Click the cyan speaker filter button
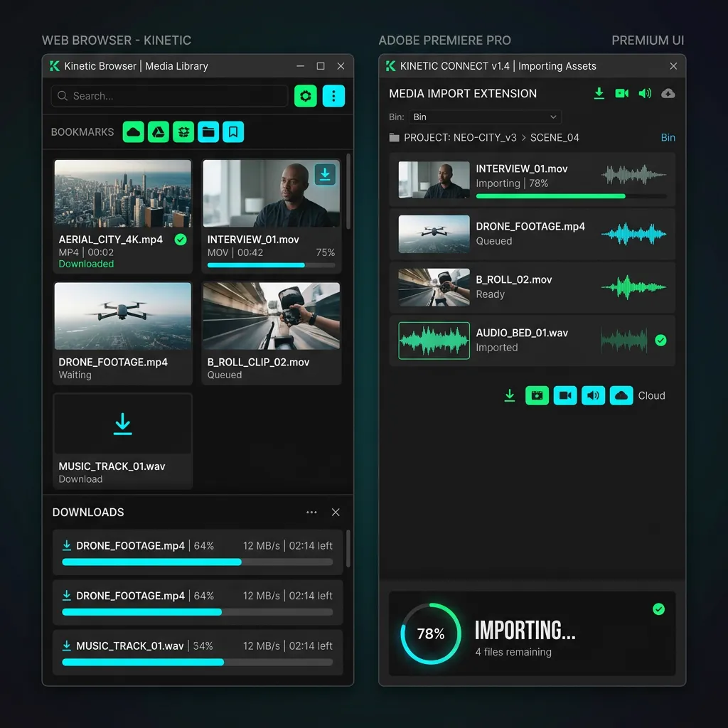Image resolution: width=728 pixels, height=728 pixels. [594, 395]
